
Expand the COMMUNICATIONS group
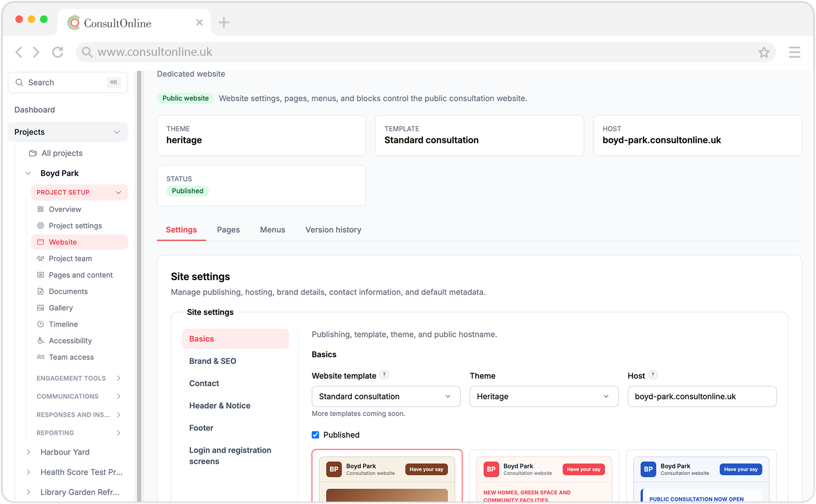tap(118, 396)
